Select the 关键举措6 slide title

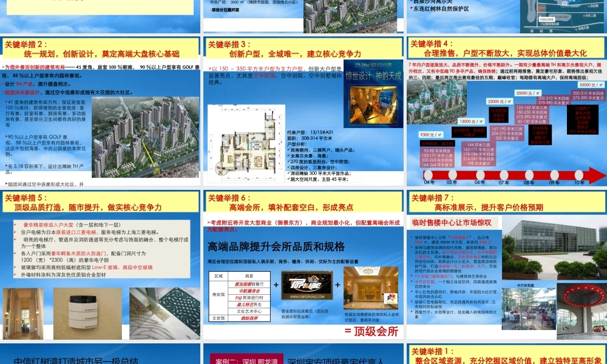(303, 203)
